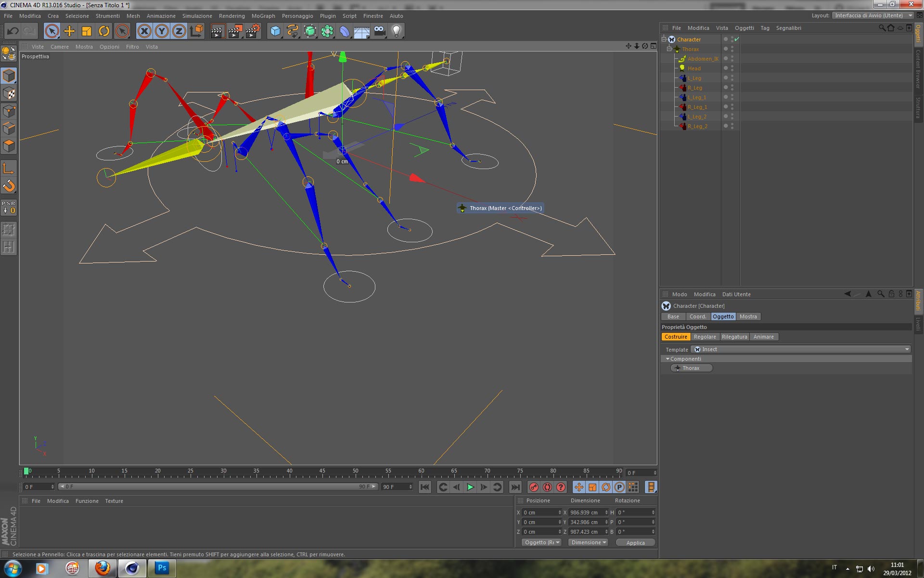The image size is (924, 578).
Task: Open render settings clapperboard icon
Action: click(x=253, y=31)
